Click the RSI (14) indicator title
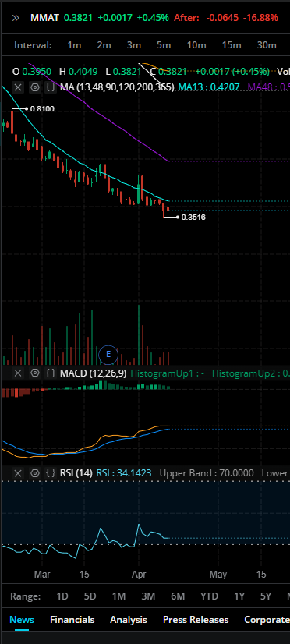The width and height of the screenshot is (290, 644). [76, 473]
